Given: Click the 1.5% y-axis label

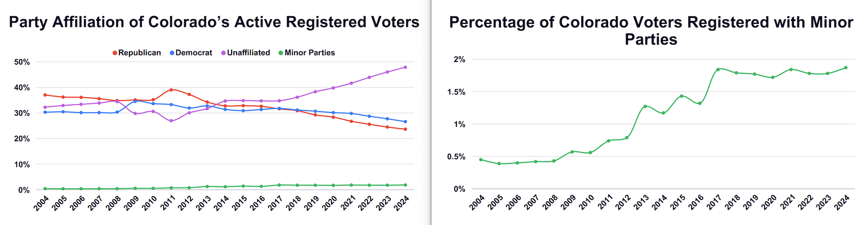Looking at the screenshot, I should (456, 92).
